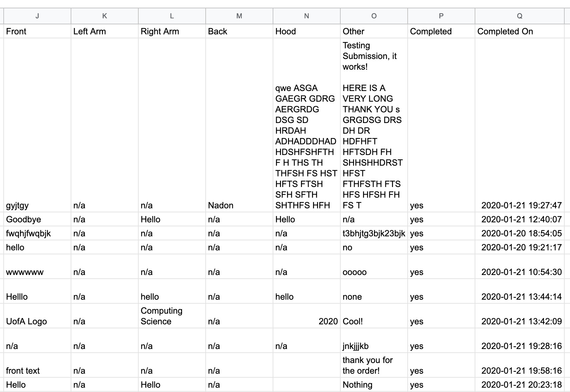This screenshot has width=570, height=392.
Task: Click the column L header
Action: pos(172,16)
